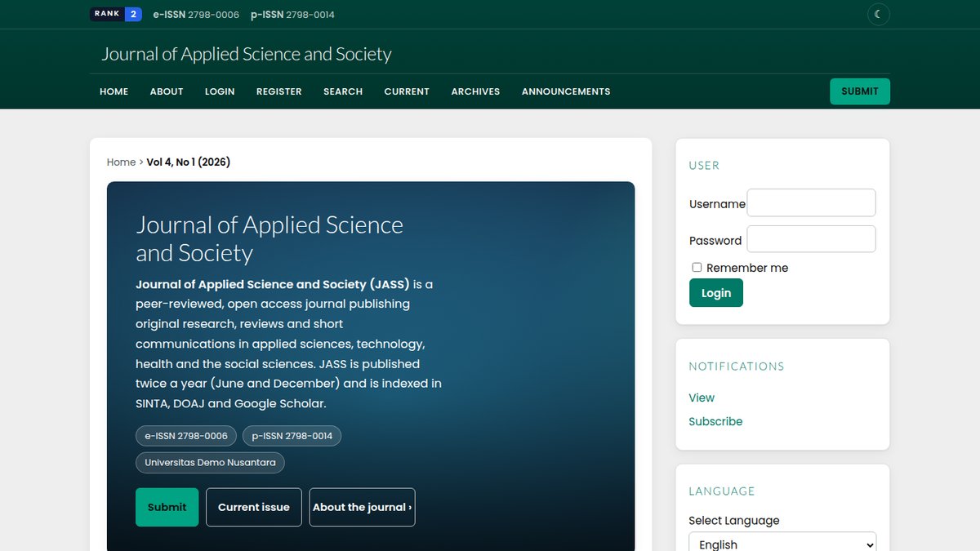This screenshot has height=551, width=980.
Task: Click the USER panel heading
Action: [x=704, y=165]
